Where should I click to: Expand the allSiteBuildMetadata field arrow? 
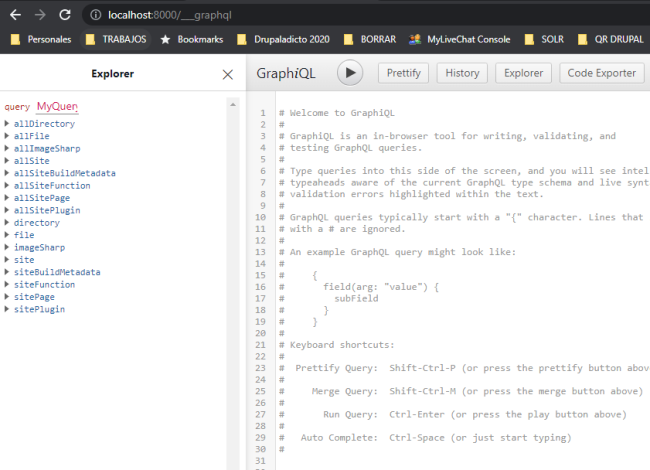click(7, 173)
